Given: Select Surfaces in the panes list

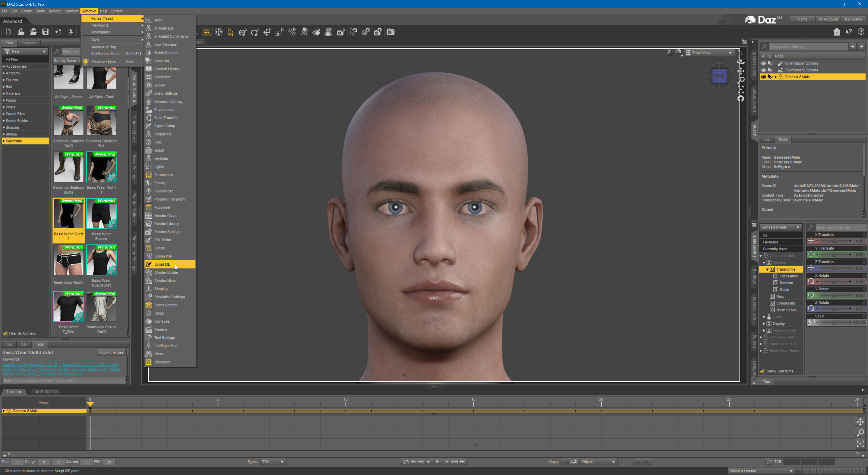Looking at the screenshot, I should [170, 321].
